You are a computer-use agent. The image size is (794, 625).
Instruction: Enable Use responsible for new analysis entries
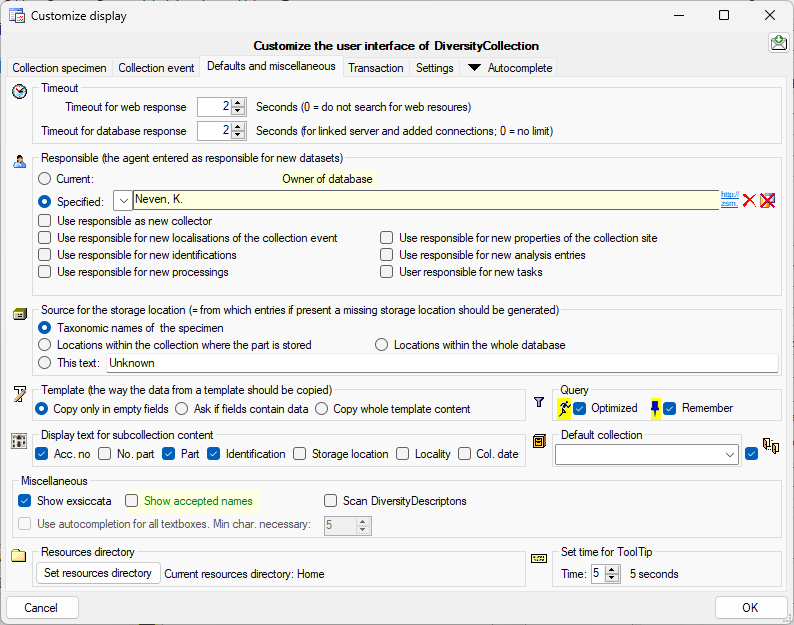(386, 255)
